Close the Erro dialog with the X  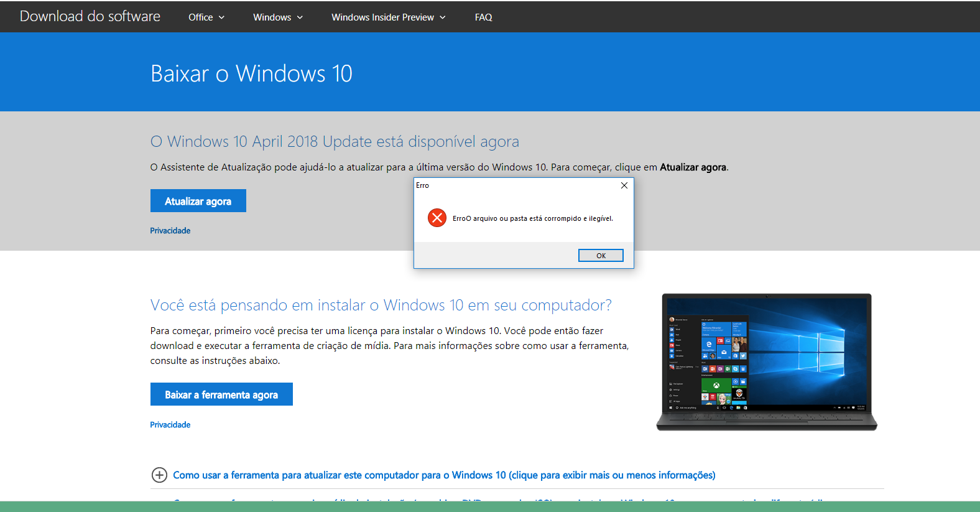tap(624, 185)
